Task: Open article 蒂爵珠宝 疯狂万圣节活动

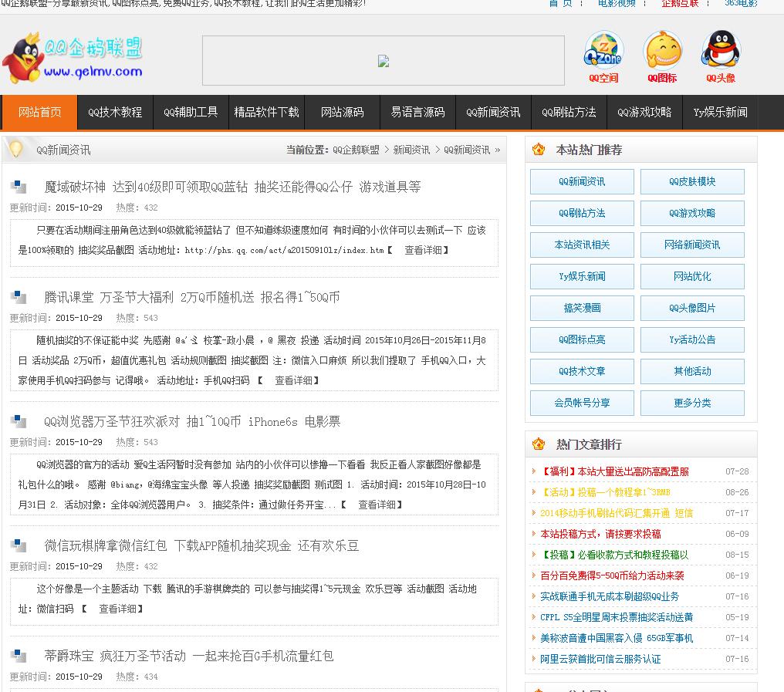Action: (189, 656)
